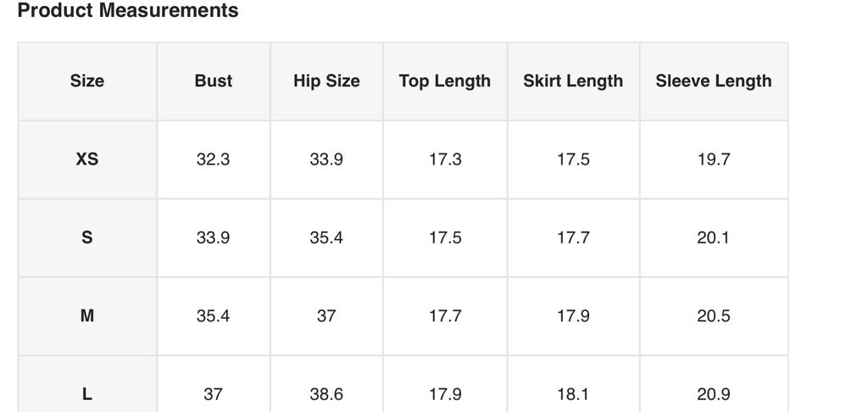
Task: Click the Bust column header
Action: point(214,81)
